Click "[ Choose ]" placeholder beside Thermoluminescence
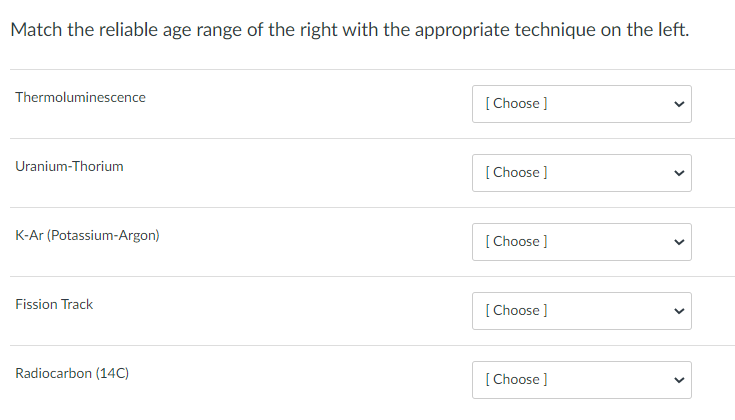Image resolution: width=735 pixels, height=420 pixels. (x=515, y=104)
